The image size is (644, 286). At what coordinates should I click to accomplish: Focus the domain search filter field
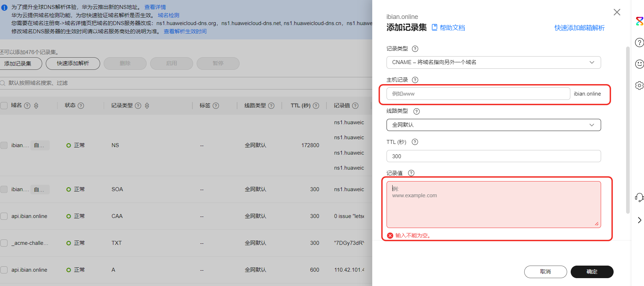click(186, 83)
